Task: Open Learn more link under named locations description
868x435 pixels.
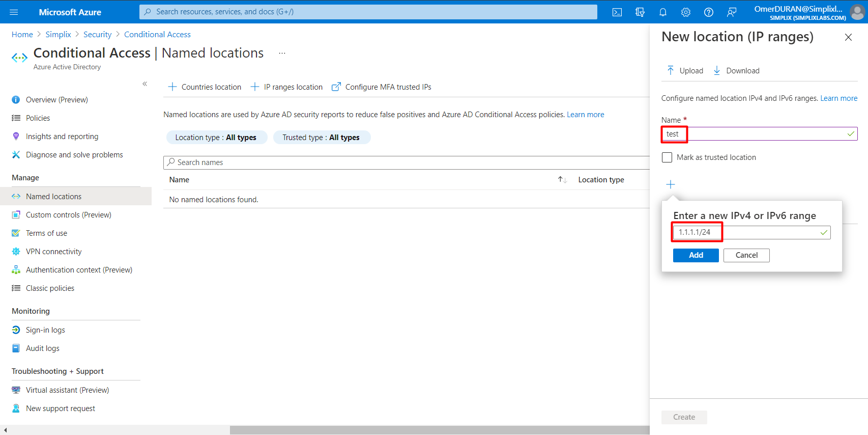Action: click(586, 115)
